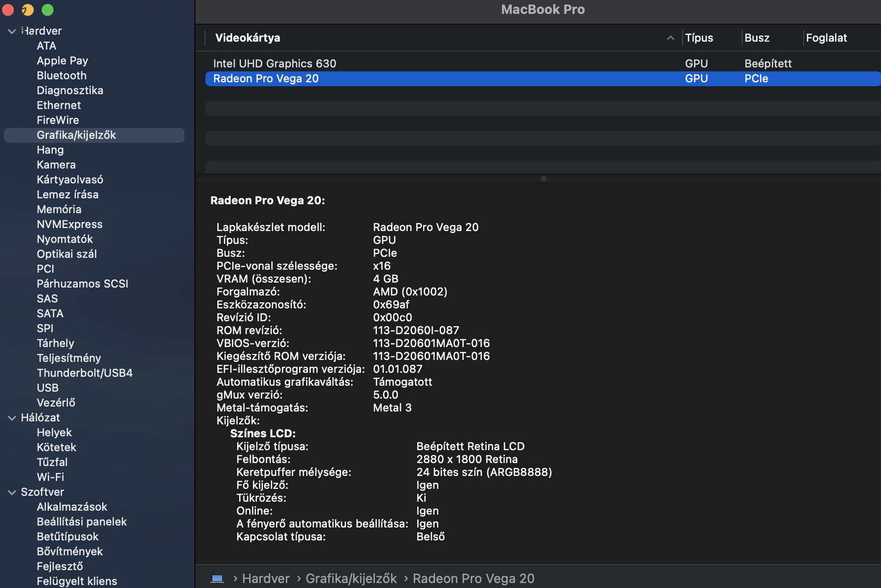The image size is (881, 588).
Task: Click the resolution value 2880 x 1800 Retina
Action: [467, 459]
